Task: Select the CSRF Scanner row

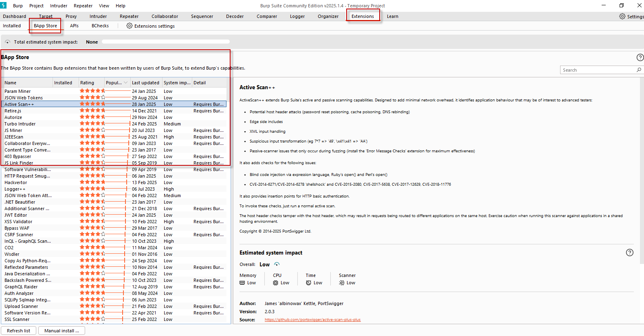Action: (x=114, y=235)
